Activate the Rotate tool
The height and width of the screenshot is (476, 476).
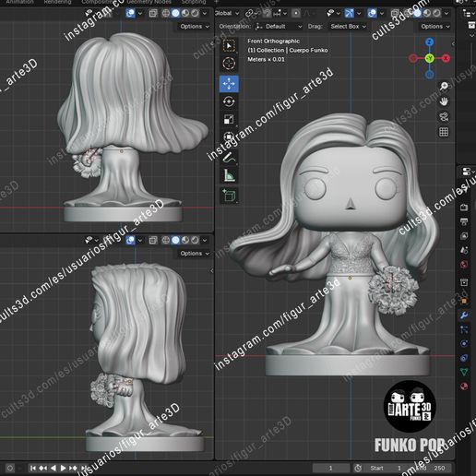(229, 101)
